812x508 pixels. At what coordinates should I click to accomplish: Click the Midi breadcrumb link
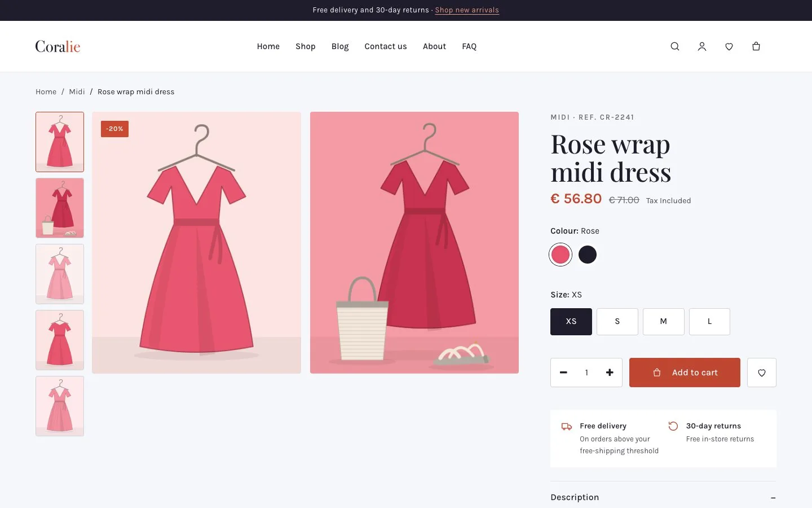[x=77, y=91]
